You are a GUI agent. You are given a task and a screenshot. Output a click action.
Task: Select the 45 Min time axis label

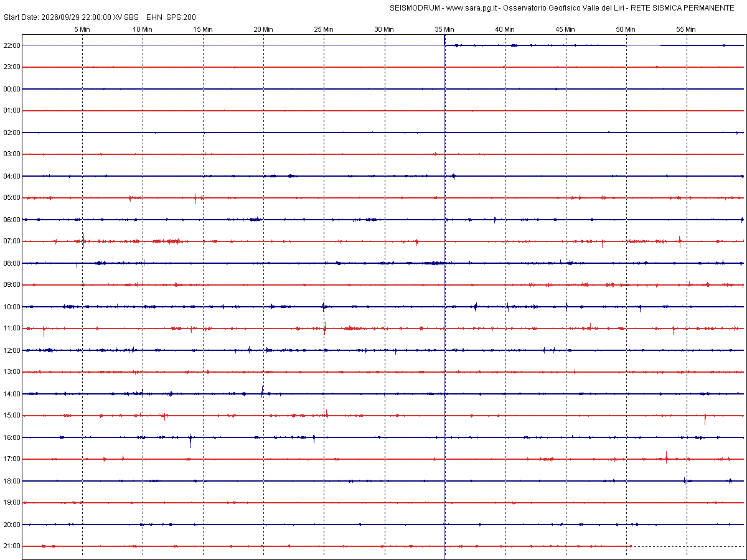pos(565,29)
